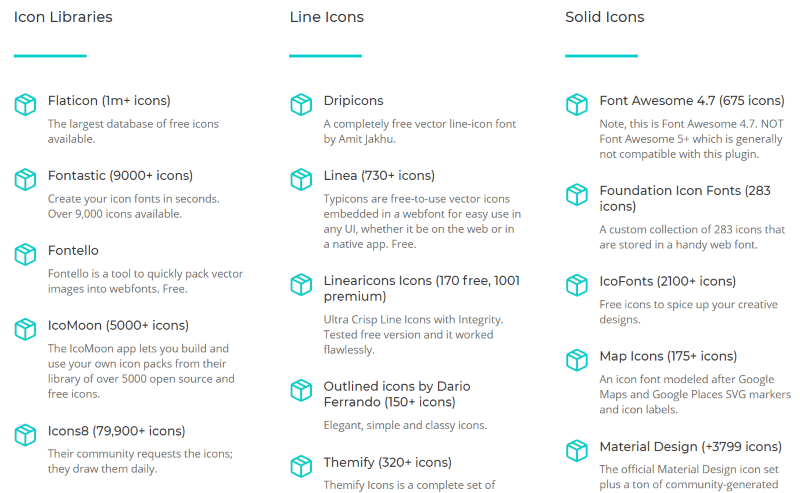Click the cube icon next to Themify

pos(301,466)
